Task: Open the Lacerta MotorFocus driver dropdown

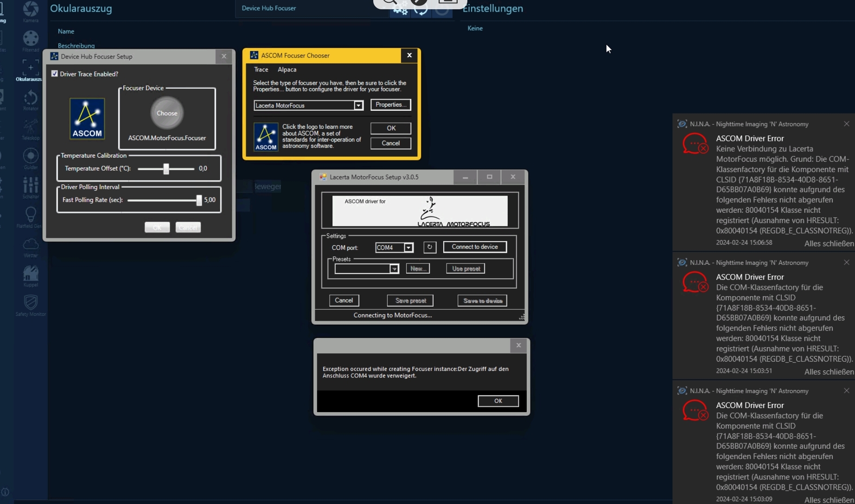Action: coord(358,106)
